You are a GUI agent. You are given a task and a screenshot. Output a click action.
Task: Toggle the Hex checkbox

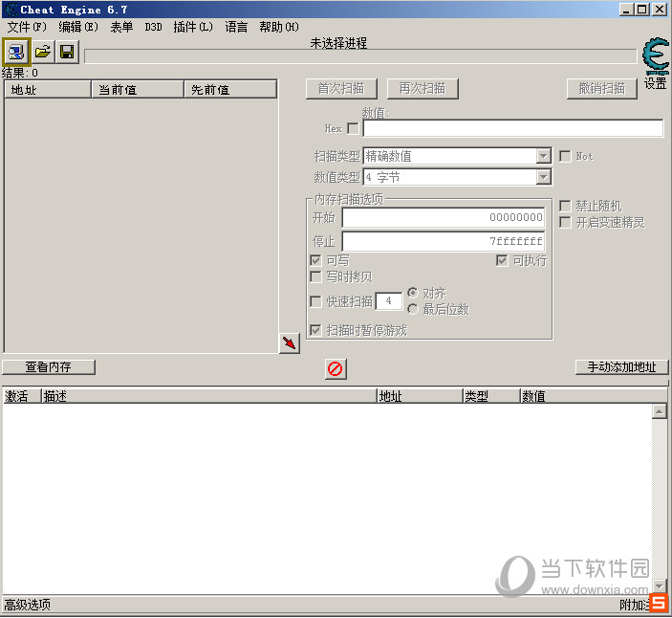pyautogui.click(x=353, y=128)
